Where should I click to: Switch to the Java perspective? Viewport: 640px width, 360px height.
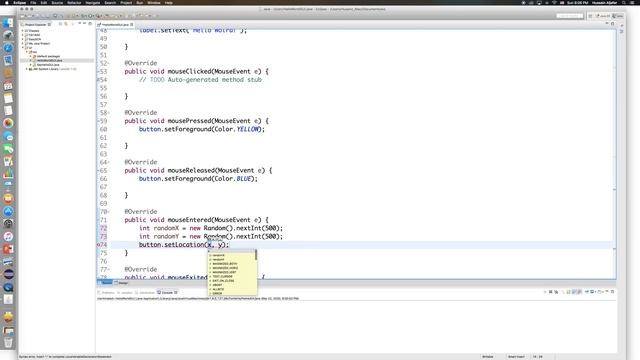618,16
